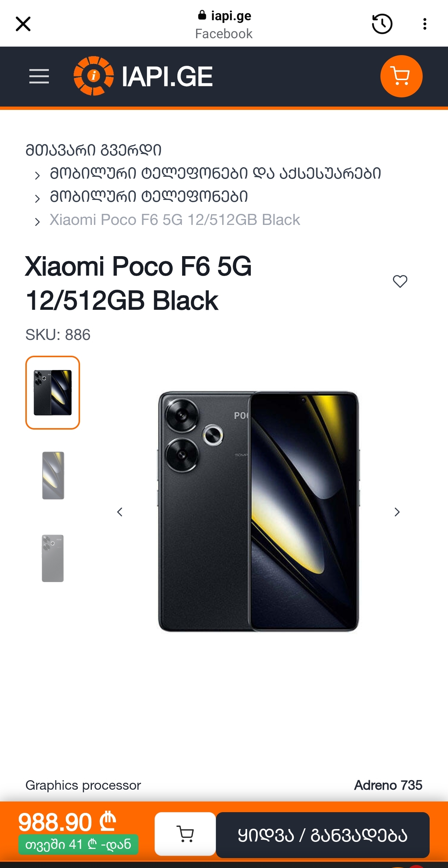
Task: Open the orange shopping cart in header
Action: click(401, 76)
